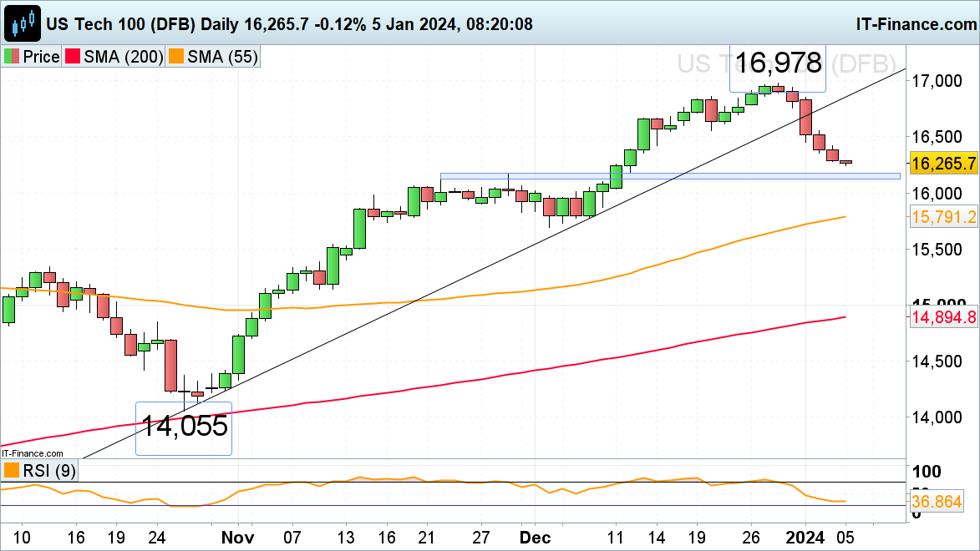Click the blue horizontal support zone rectangle
Screen dimensions: 980x551
[x=670, y=176]
